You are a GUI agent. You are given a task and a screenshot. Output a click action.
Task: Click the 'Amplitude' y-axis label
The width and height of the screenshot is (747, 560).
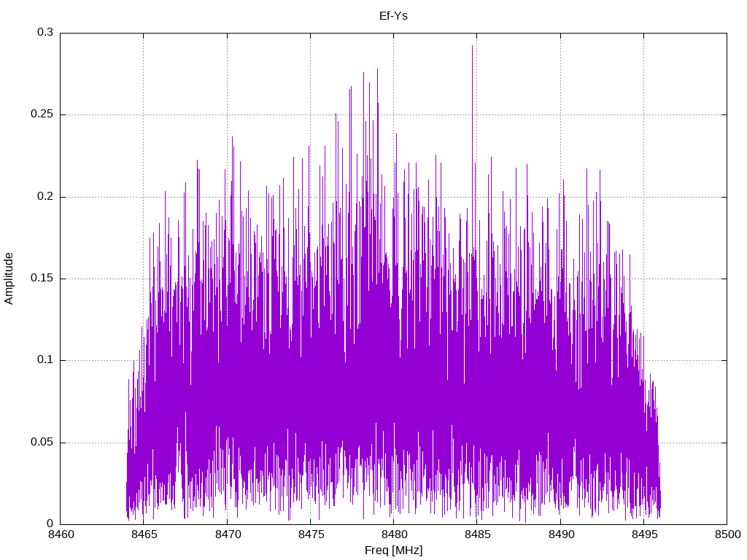9,279
